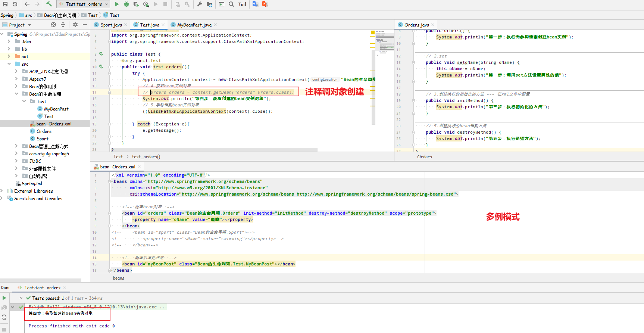Viewport: 644px width, 333px height.
Task: Build project with the hammer icon
Action: click(x=49, y=4)
